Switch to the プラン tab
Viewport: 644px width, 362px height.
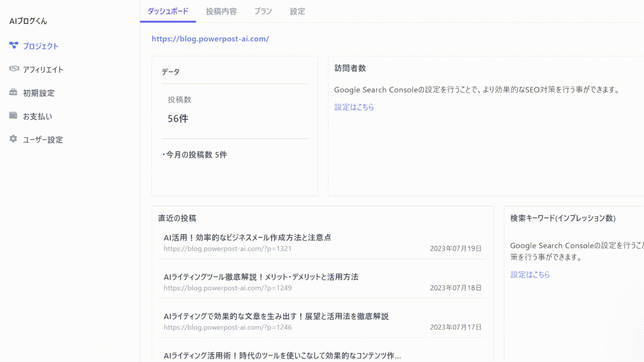pos(263,11)
